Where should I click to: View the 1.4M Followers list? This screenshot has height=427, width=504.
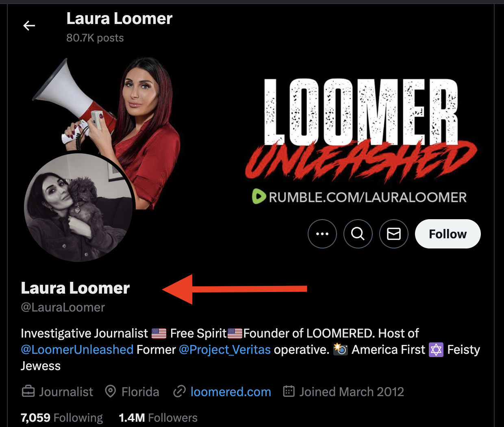158,418
